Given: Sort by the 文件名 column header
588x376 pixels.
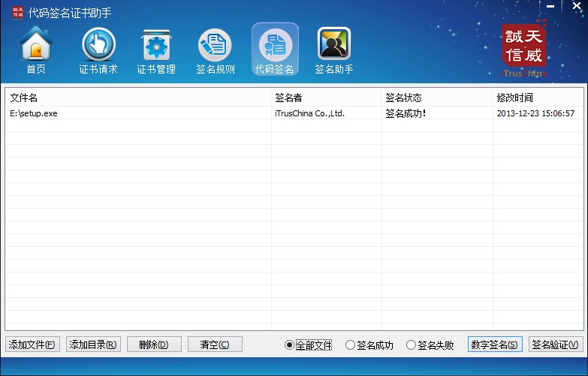Looking at the screenshot, I should 138,98.
